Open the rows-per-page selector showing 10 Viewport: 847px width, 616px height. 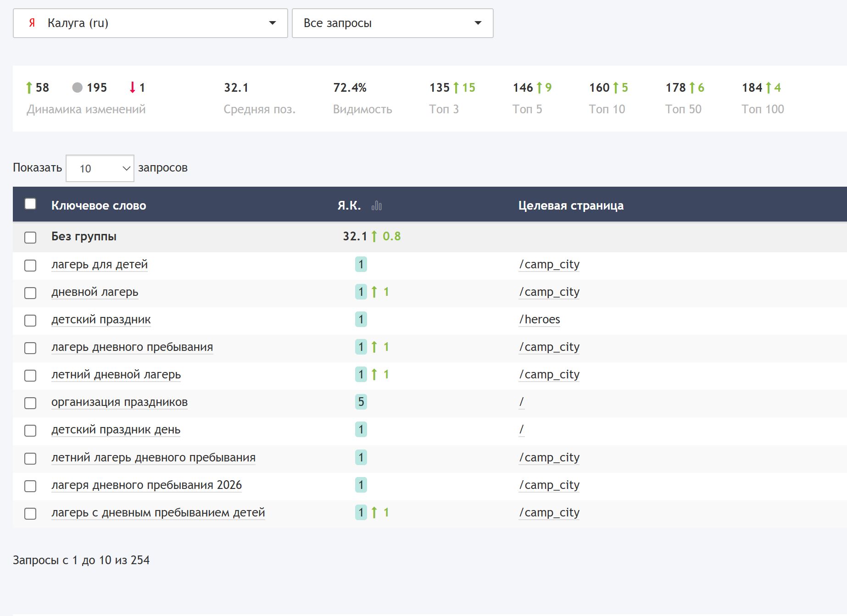pos(100,168)
